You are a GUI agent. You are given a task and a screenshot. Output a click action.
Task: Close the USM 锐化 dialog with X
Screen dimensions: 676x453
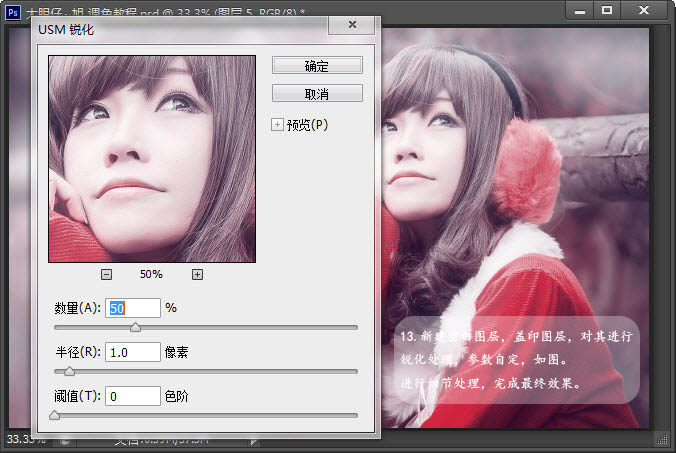coord(353,28)
